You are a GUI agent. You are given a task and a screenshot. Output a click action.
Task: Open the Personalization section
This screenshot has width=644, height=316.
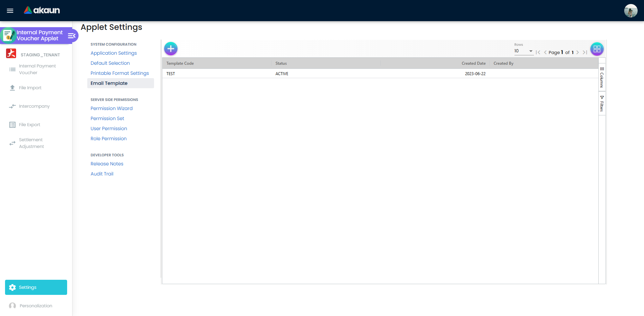coord(36,306)
